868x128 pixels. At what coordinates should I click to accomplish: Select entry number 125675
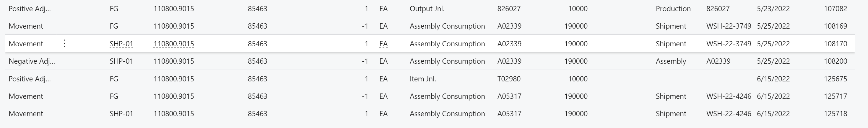tap(835, 79)
